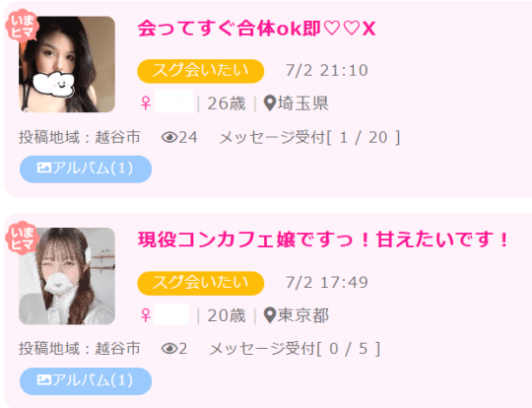
Task: Click いまヒマ badge on second post
Action: (22, 238)
